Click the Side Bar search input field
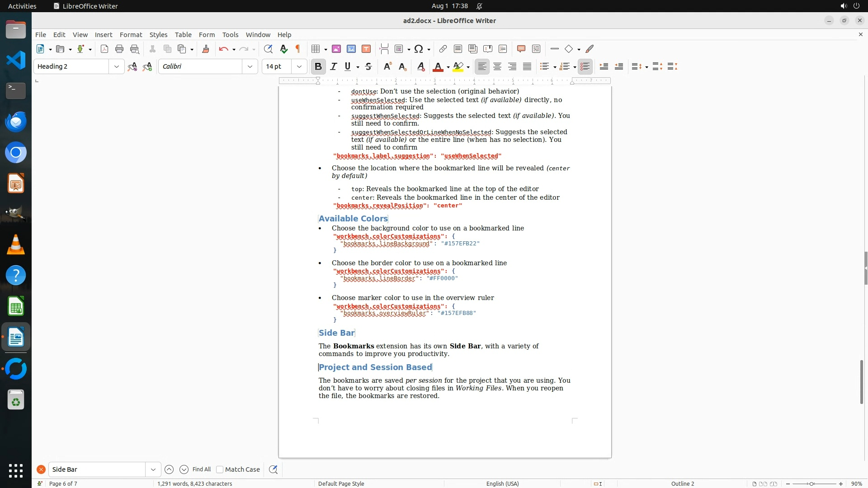The height and width of the screenshot is (488, 868). (97, 469)
